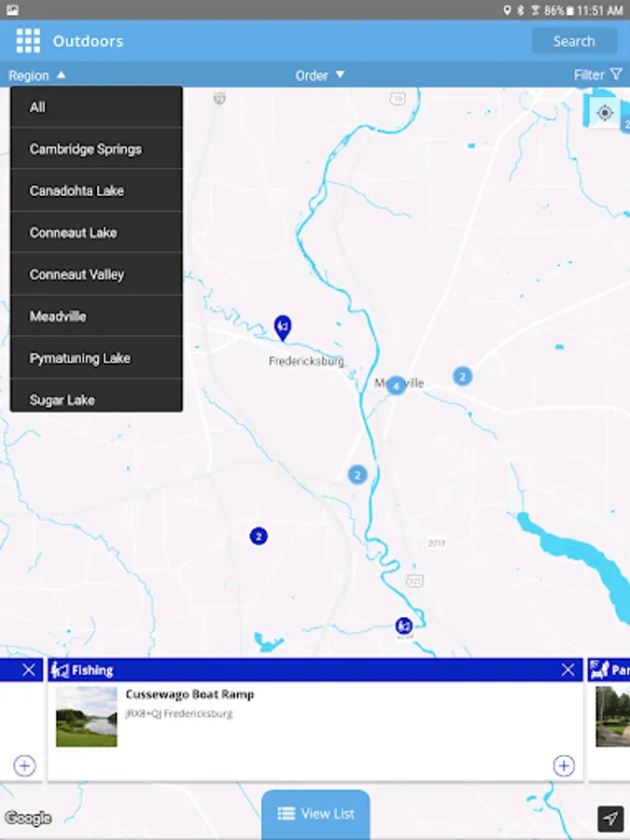
Task: Open Cussewago Boat Ramp title
Action: tap(189, 694)
